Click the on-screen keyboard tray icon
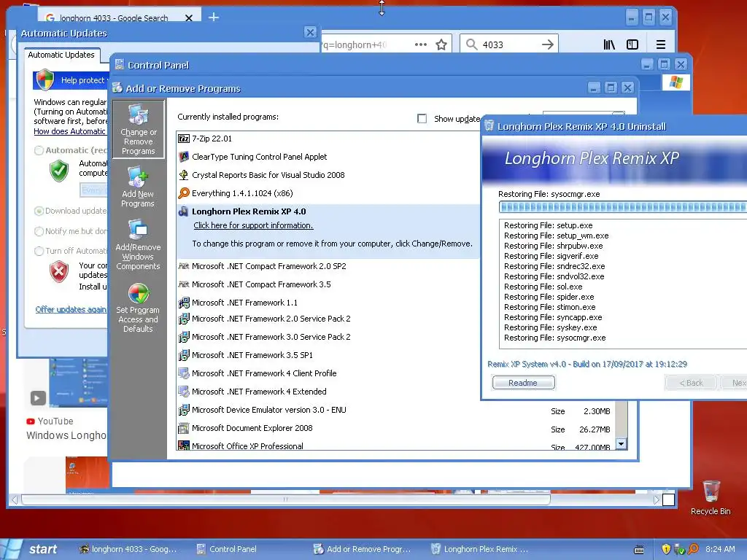This screenshot has width=747, height=560. click(x=639, y=550)
